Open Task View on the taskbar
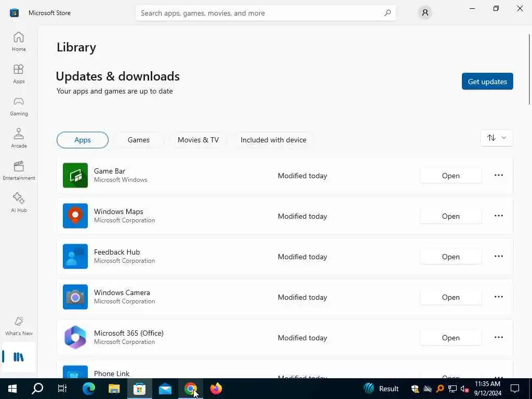Viewport: 532px width, 399px height. coord(62,389)
